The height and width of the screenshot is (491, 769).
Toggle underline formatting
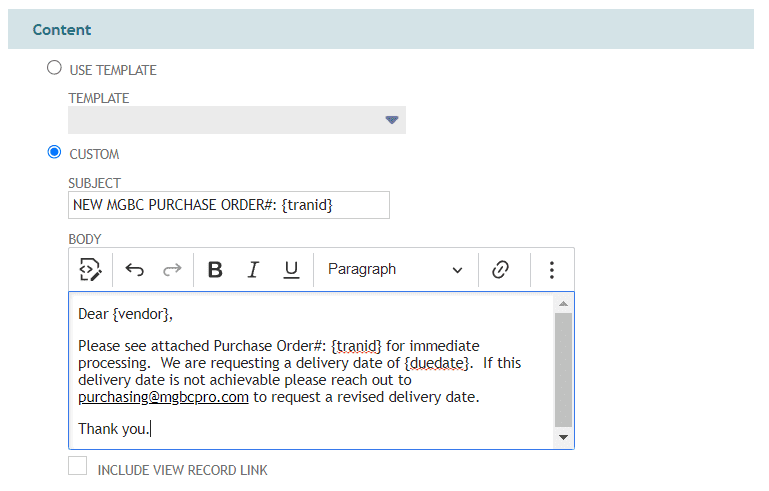click(291, 270)
